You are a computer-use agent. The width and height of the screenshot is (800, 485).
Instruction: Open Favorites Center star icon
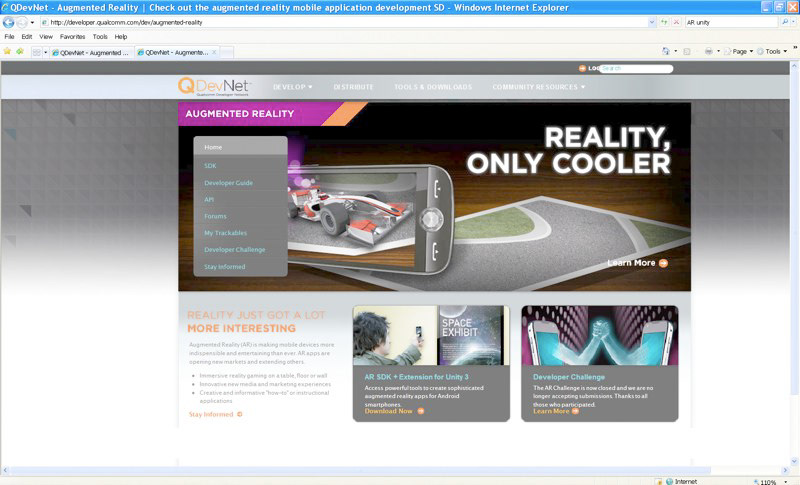point(7,52)
